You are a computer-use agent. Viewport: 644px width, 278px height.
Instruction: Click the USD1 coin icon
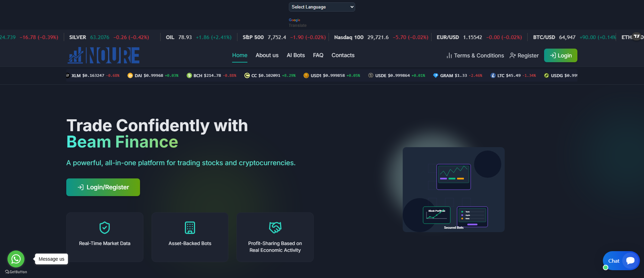pos(306,75)
